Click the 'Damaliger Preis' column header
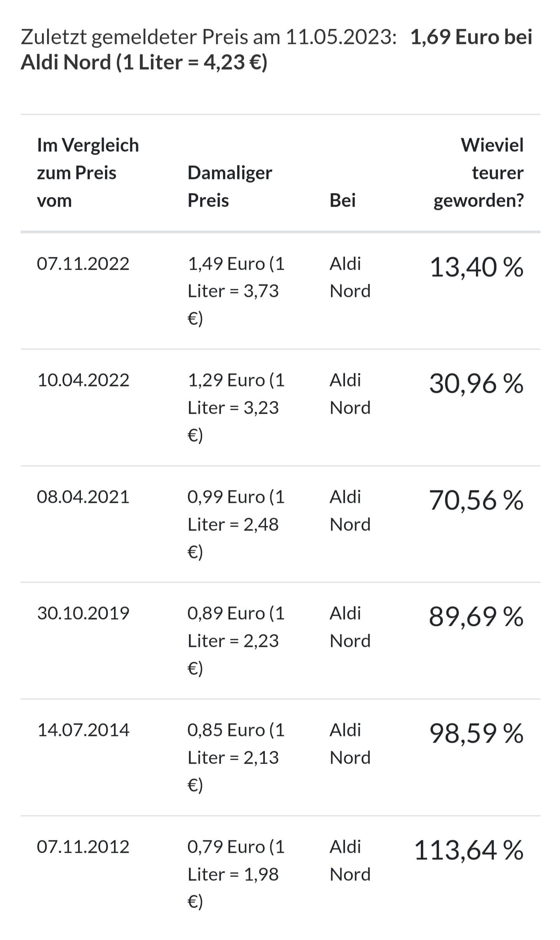 [x=229, y=186]
